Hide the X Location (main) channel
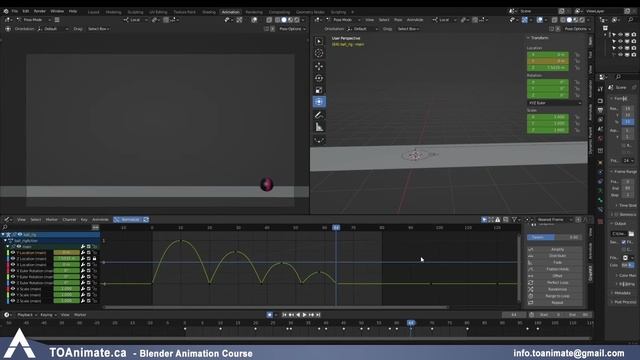The width and height of the screenshot is (640, 360). 13,264
